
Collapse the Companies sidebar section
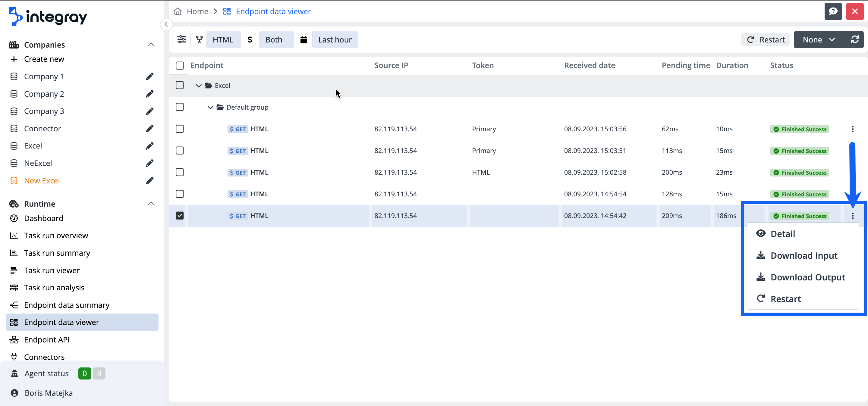click(x=151, y=45)
